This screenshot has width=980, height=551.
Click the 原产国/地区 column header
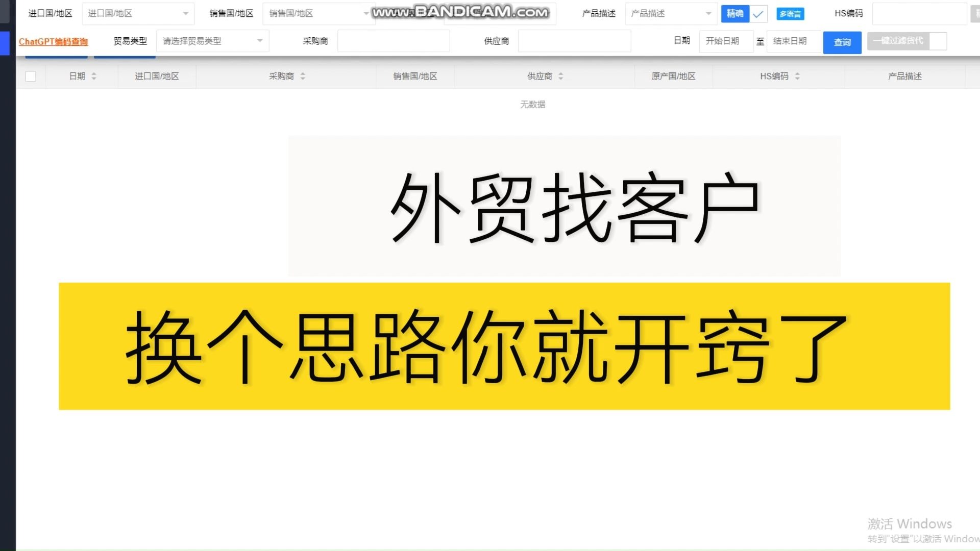(x=673, y=77)
